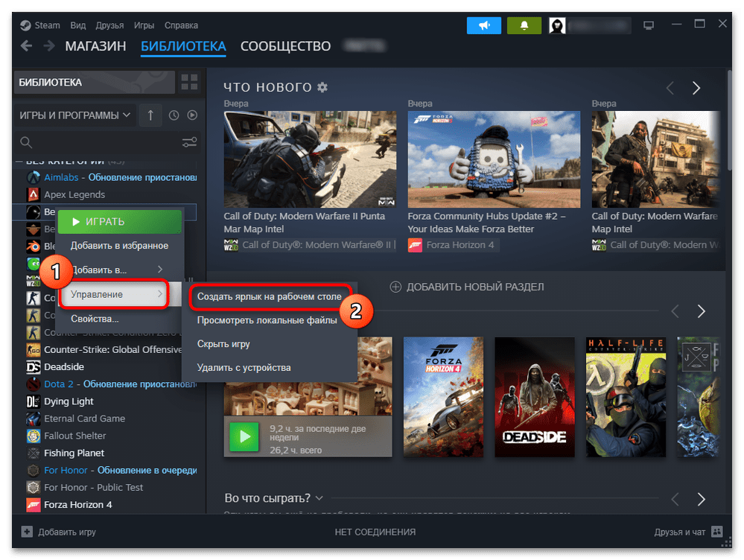Select the 'Библиотека' tab
This screenshot has width=744, height=560.
click(x=183, y=46)
